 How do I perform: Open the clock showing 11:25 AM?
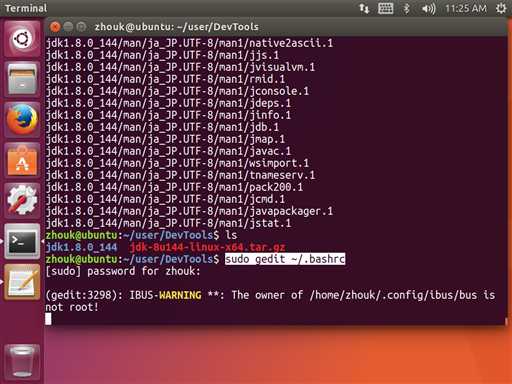(466, 8)
